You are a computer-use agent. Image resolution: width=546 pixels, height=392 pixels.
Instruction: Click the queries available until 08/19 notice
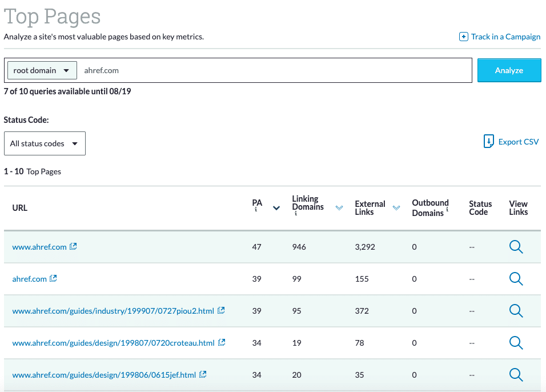point(67,91)
